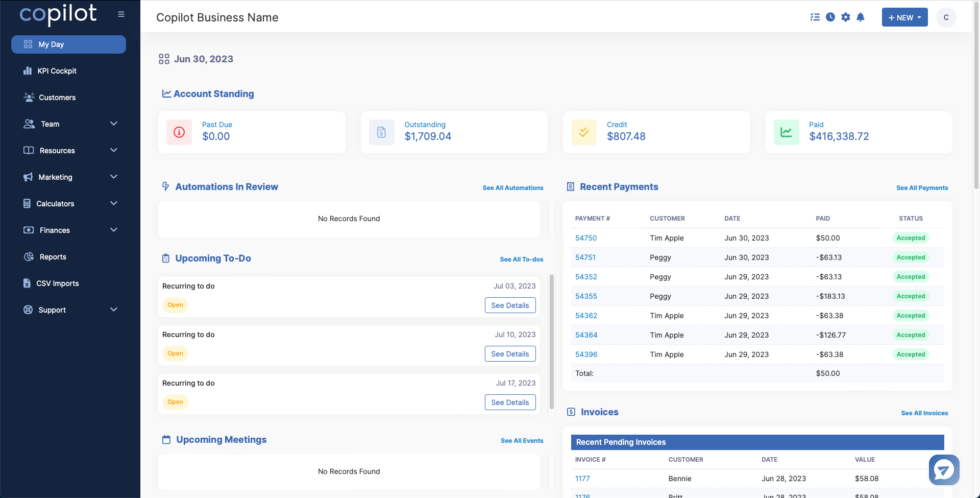980x498 pixels.
Task: Open payment number 54750
Action: click(586, 238)
